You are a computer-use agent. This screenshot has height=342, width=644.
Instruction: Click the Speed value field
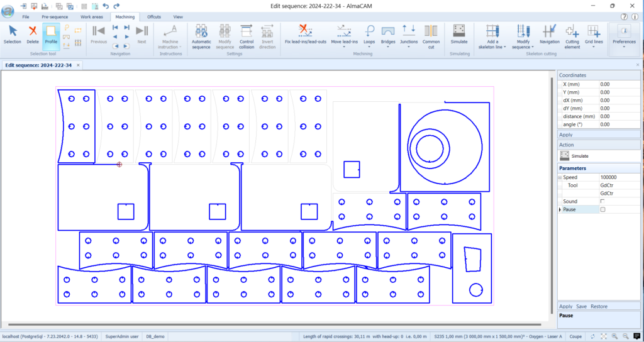coord(619,178)
